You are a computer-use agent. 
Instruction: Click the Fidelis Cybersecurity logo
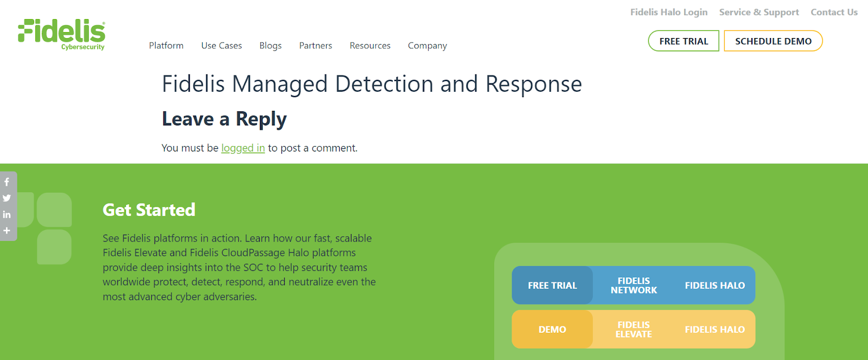pyautogui.click(x=61, y=35)
